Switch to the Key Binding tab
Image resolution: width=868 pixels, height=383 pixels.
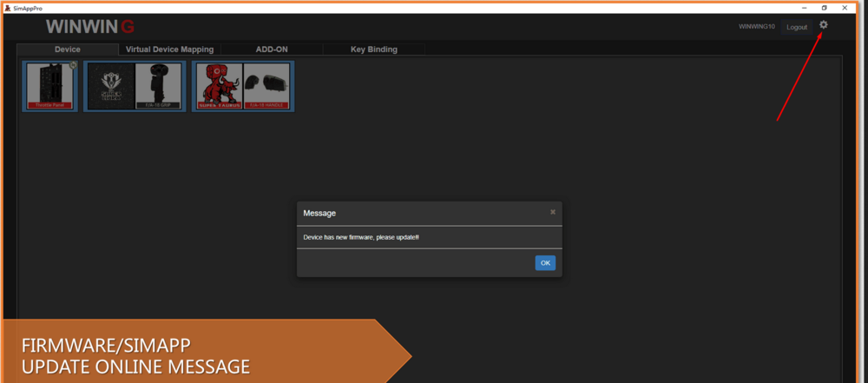(373, 50)
